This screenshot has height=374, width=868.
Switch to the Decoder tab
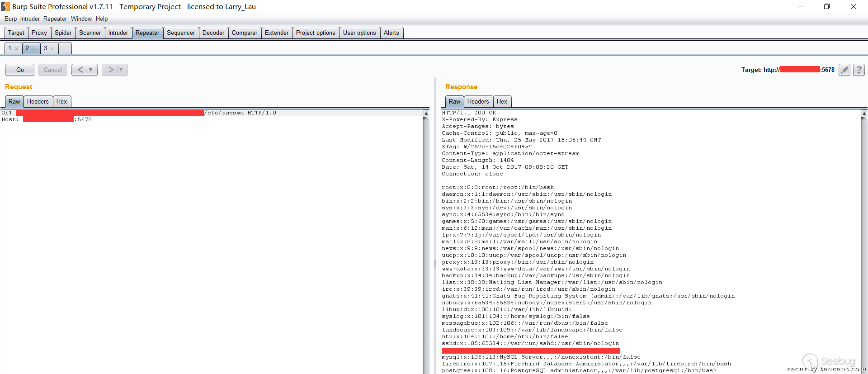click(x=213, y=33)
